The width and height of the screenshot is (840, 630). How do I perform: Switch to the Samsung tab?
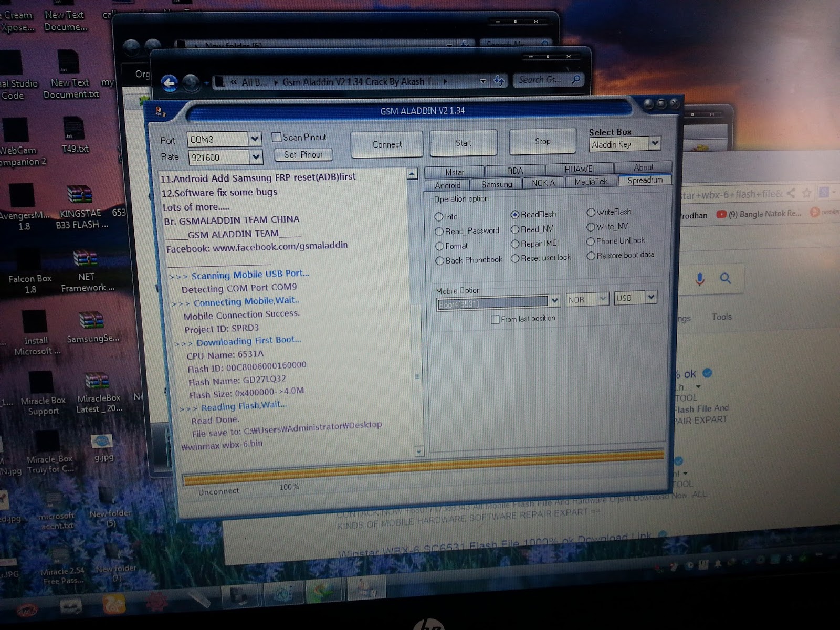click(x=496, y=184)
